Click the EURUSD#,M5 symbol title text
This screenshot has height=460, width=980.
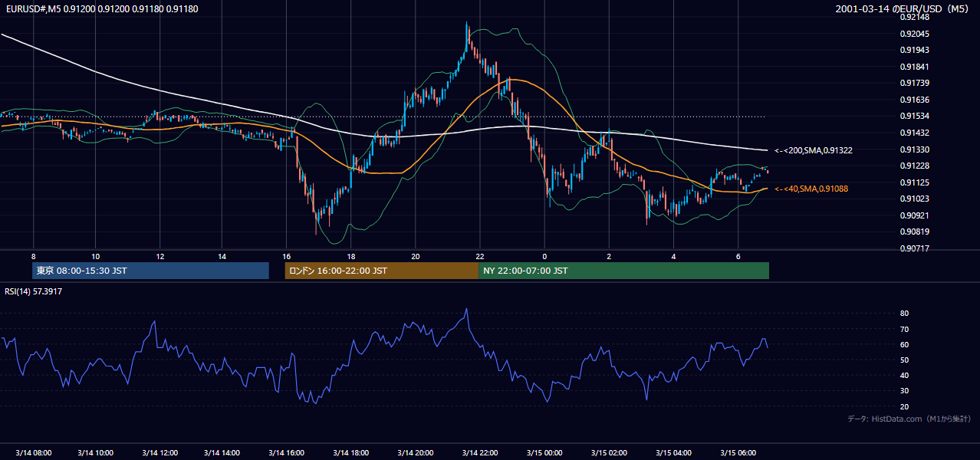102,9
